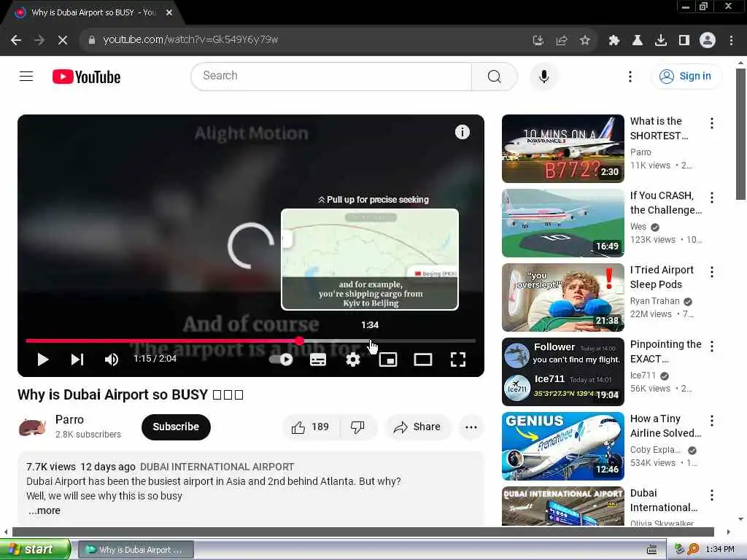Click the on-screen keyboard tray icon
The width and height of the screenshot is (747, 560).
point(651,550)
